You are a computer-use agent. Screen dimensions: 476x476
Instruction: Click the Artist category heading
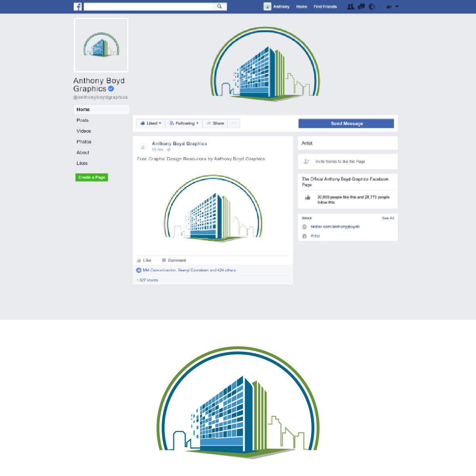tap(307, 143)
